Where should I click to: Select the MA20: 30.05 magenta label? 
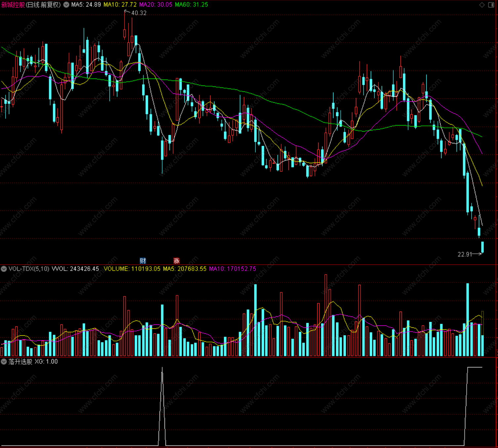pos(156,5)
